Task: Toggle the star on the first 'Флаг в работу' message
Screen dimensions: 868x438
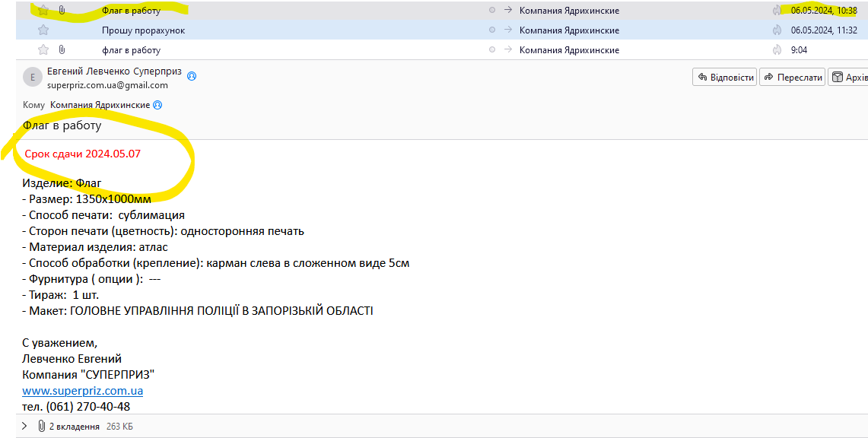Action: 43,11
